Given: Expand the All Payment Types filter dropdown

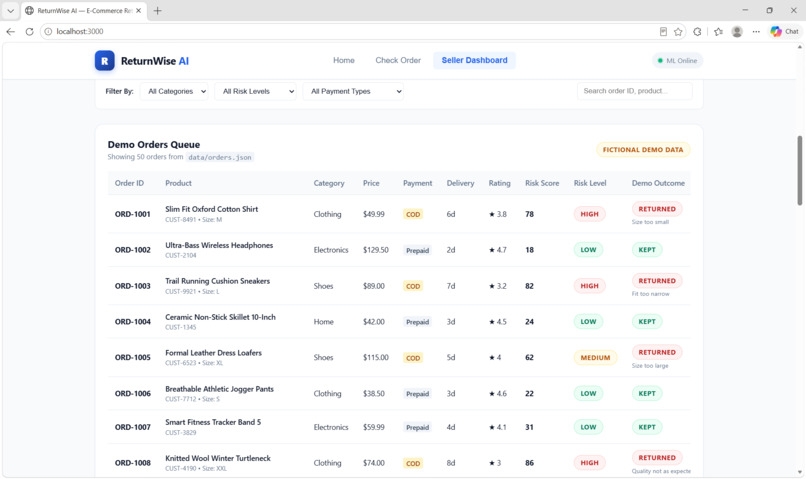Looking at the screenshot, I should tap(353, 91).
